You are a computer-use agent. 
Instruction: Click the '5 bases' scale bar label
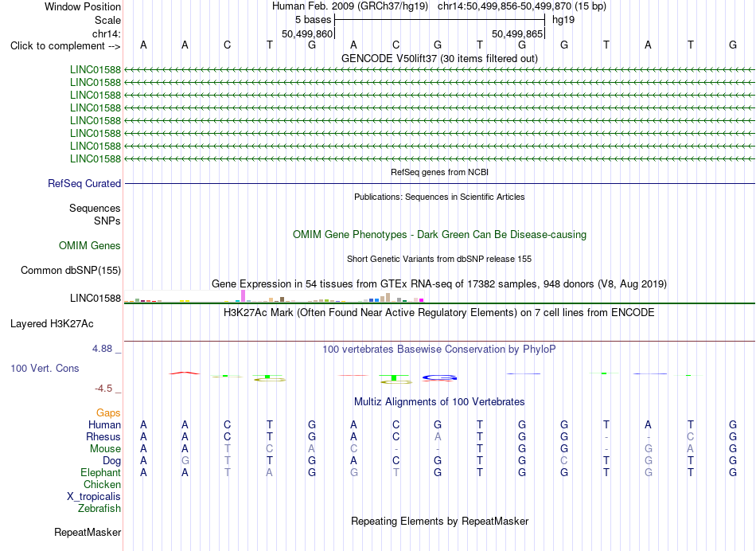coord(313,20)
